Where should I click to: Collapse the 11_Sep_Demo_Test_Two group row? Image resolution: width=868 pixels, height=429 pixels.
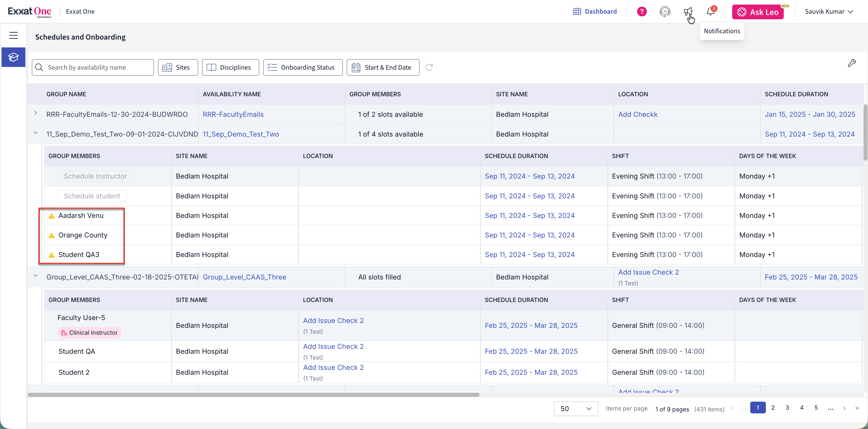(x=35, y=133)
